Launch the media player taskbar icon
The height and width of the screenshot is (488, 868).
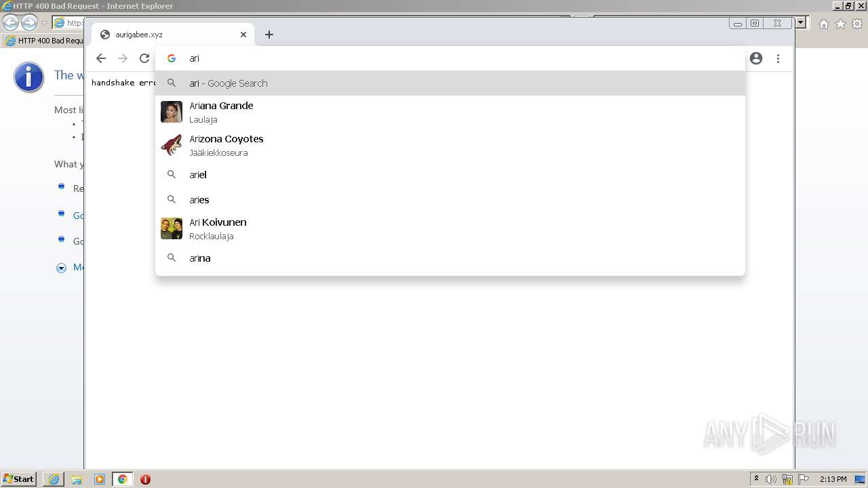coord(100,479)
